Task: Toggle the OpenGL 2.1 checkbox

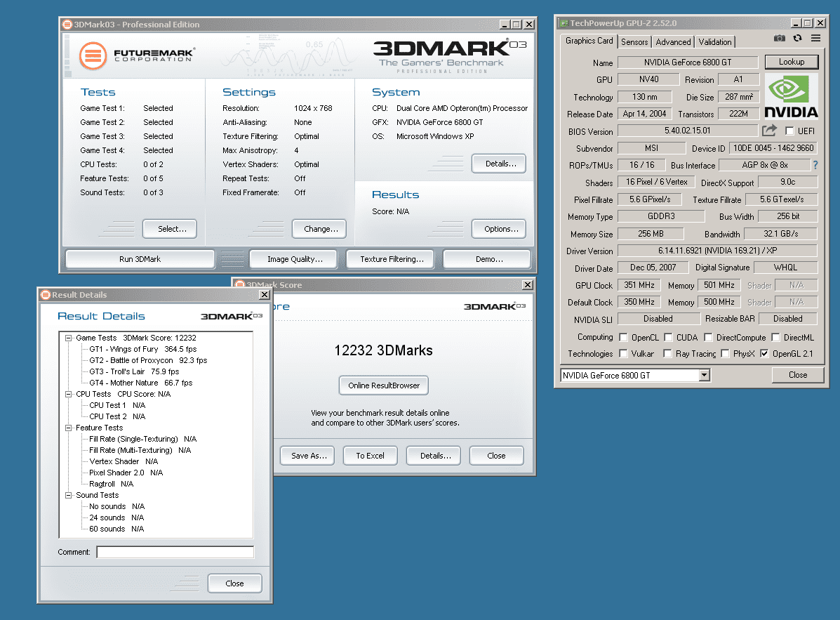Action: pos(764,353)
